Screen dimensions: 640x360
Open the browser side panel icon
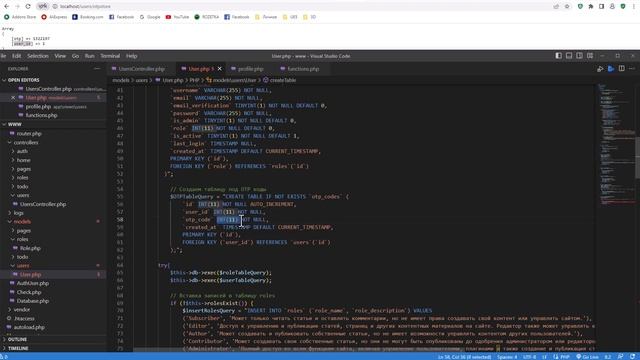pos(601,6)
